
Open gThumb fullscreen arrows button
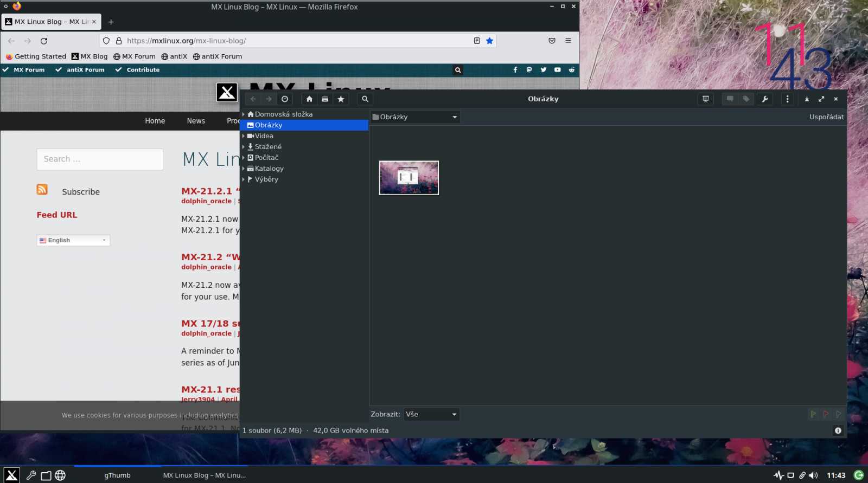tap(821, 99)
